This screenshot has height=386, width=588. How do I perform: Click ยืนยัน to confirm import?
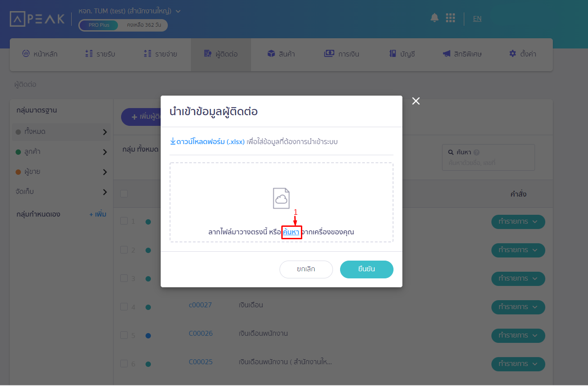click(367, 269)
